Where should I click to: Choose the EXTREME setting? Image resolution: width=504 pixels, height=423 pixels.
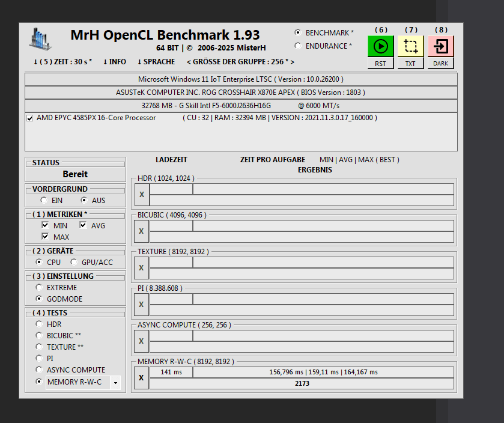(39, 287)
